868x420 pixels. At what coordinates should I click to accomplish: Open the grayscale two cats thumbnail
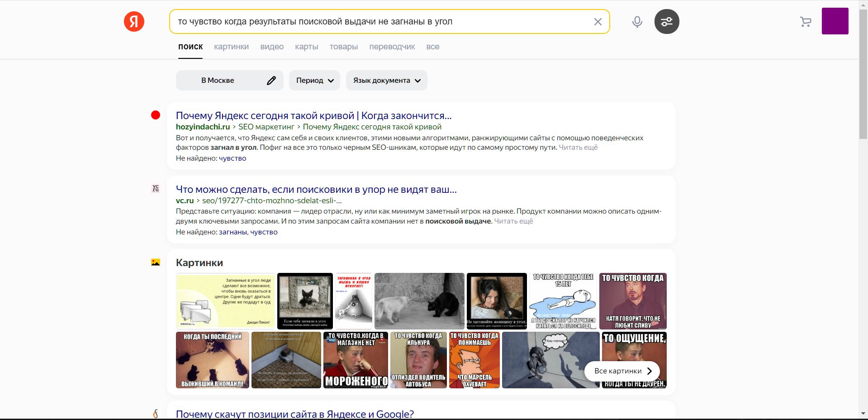tap(419, 301)
